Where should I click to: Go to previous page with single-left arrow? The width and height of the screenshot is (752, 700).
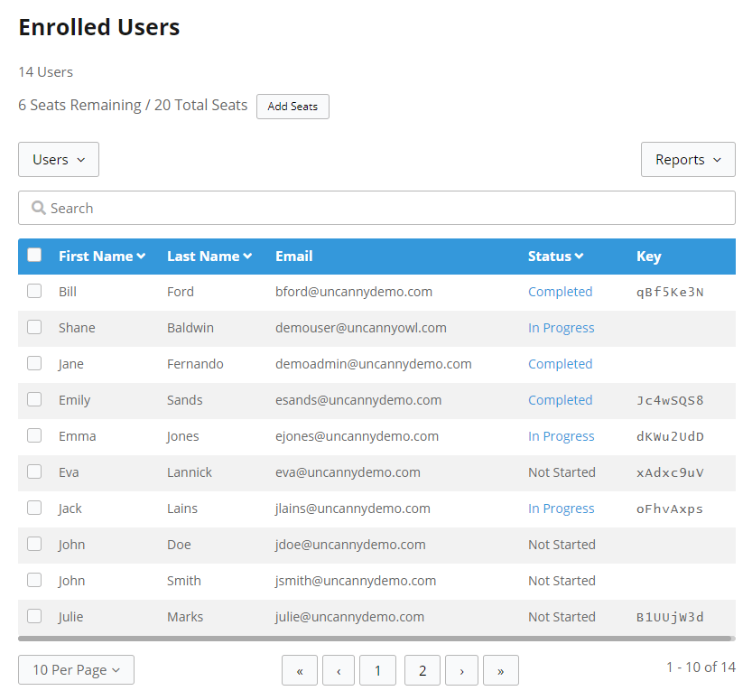[339, 670]
